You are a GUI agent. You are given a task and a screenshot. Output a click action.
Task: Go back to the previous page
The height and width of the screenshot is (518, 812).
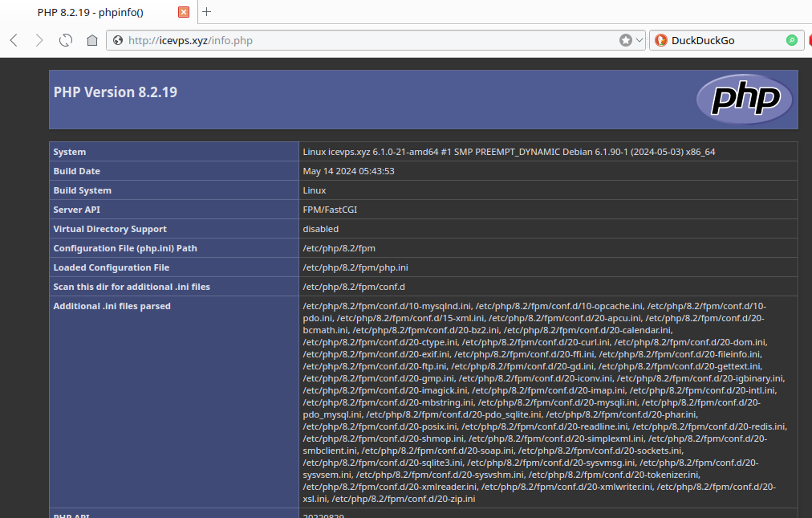(14, 40)
